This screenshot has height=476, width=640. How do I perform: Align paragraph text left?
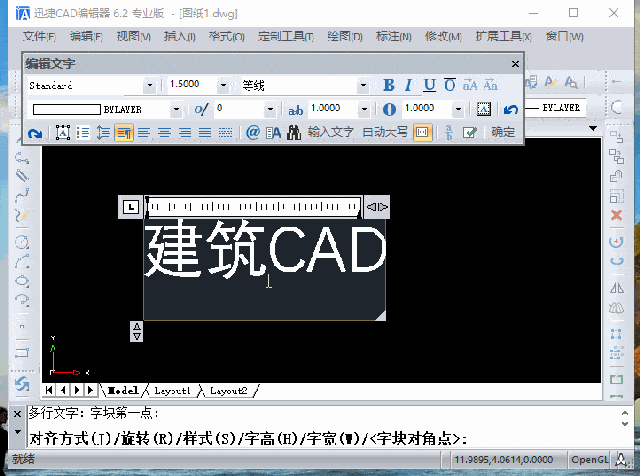(x=144, y=132)
